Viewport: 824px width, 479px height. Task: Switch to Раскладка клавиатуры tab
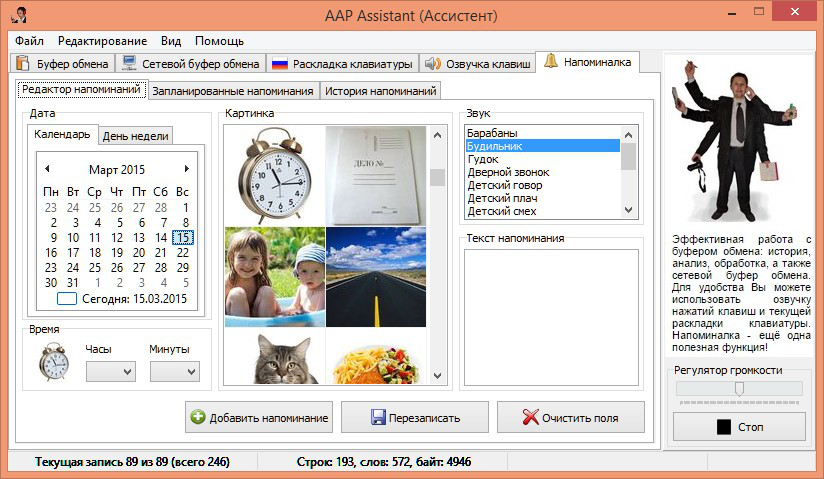(341, 64)
